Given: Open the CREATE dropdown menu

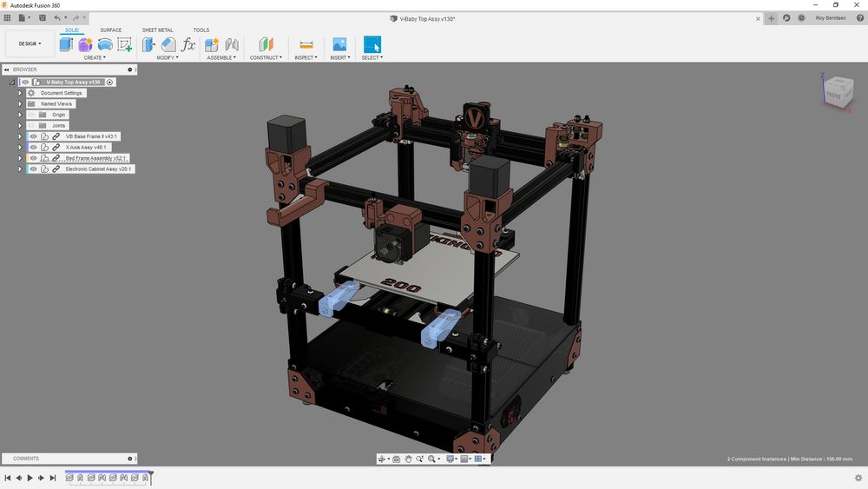Looking at the screenshot, I should pos(95,57).
